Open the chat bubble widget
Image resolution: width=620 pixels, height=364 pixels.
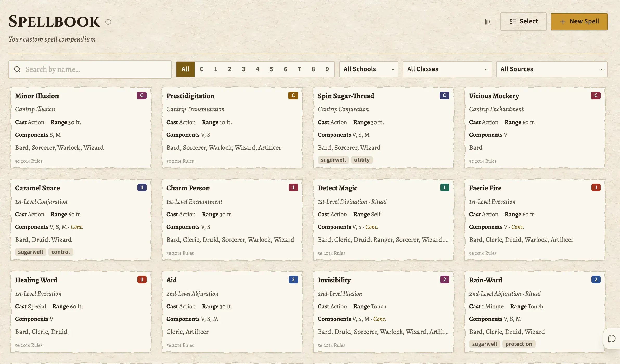(611, 339)
